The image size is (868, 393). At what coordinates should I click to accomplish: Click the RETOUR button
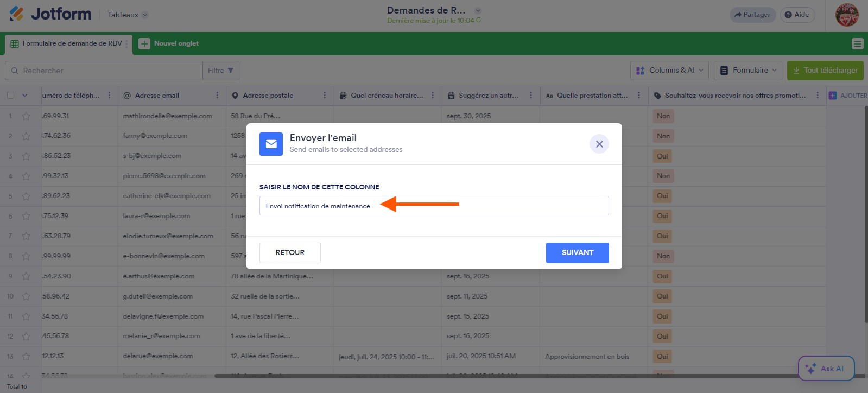290,253
